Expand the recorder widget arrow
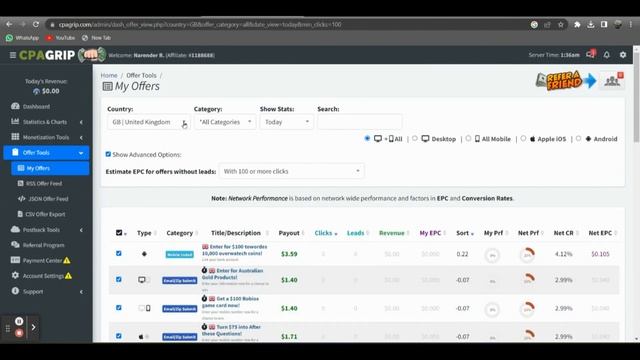Viewport: 640px width, 360px height. (33, 327)
